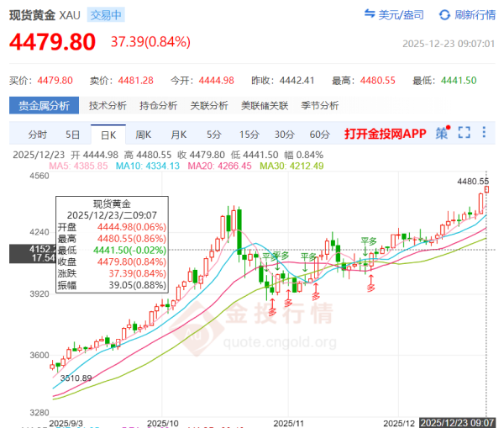This screenshot has height=428, width=504.
Task: Click the 今开 value 4444.98
Action: 217,81
